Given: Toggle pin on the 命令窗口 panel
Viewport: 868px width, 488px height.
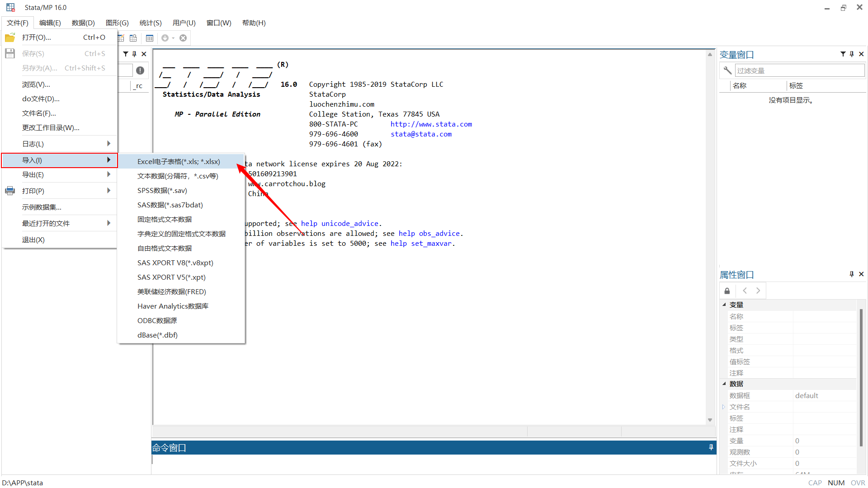Looking at the screenshot, I should coord(711,447).
